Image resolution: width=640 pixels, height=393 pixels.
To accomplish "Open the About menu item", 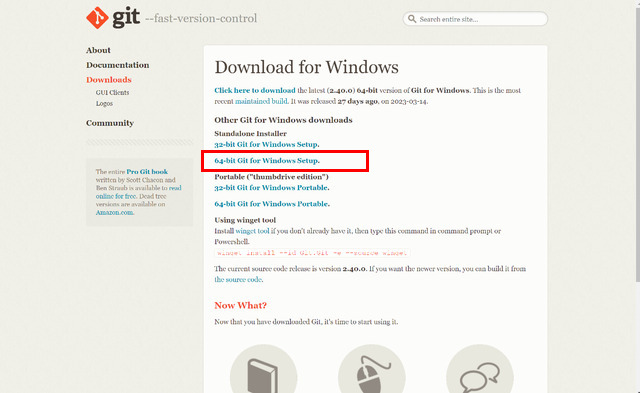I will (x=98, y=50).
